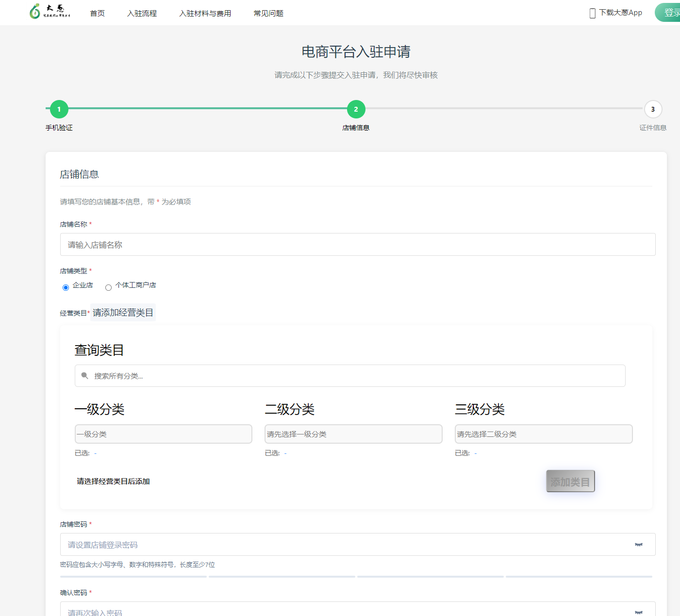Click the phone icon beside 下载大葱App

592,13
